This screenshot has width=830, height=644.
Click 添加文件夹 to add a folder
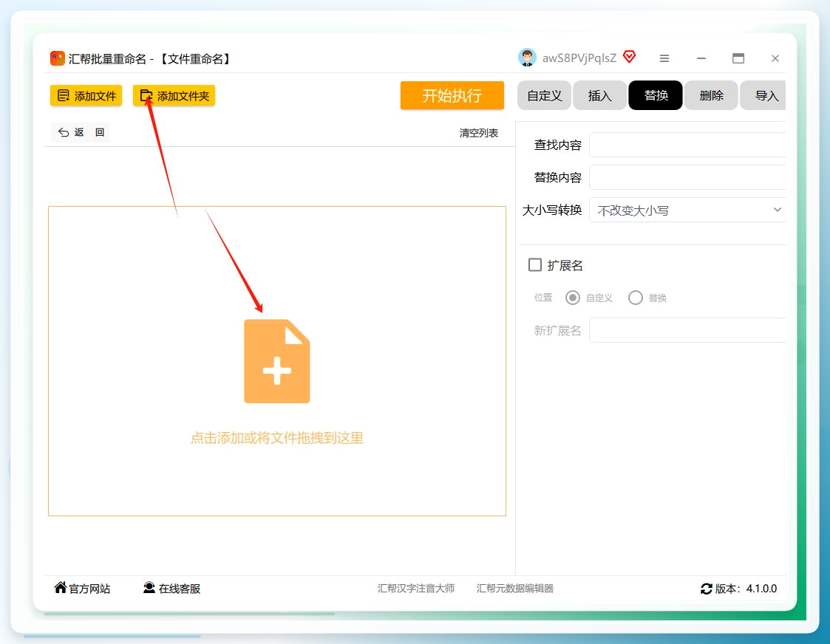point(174,96)
